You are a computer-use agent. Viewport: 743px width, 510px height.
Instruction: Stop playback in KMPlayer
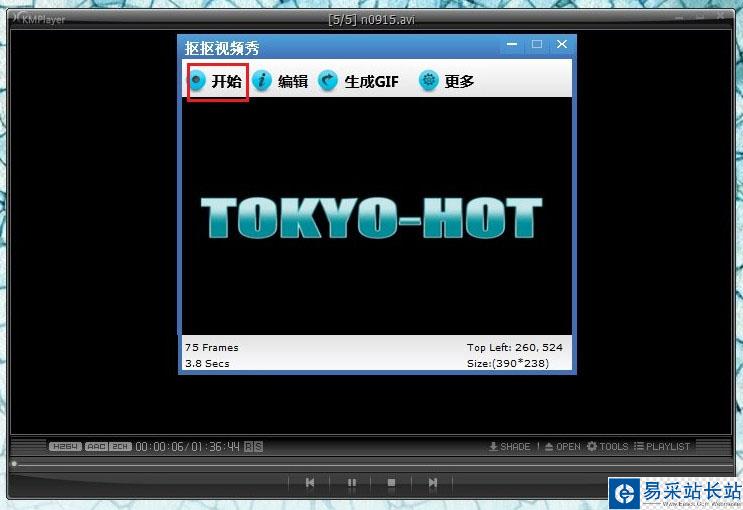[x=391, y=483]
